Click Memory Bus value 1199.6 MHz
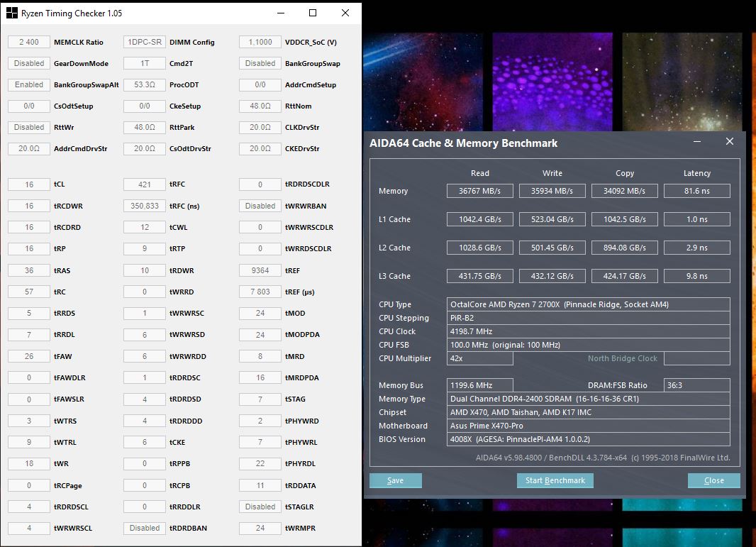 point(479,385)
